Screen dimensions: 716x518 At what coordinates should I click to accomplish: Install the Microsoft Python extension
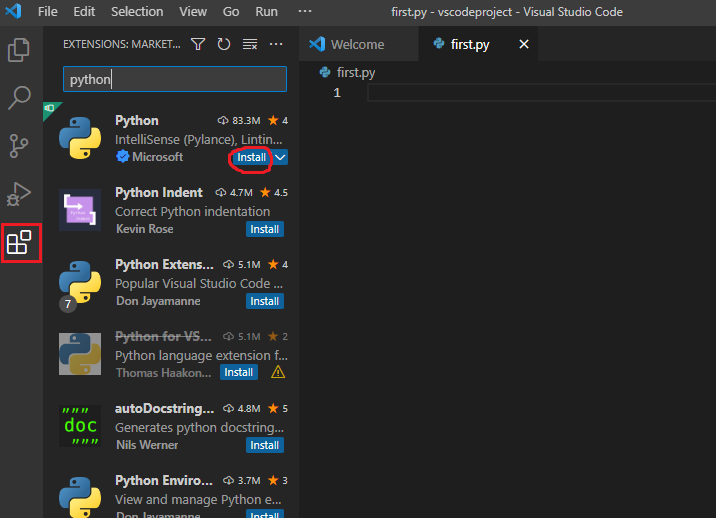point(251,157)
